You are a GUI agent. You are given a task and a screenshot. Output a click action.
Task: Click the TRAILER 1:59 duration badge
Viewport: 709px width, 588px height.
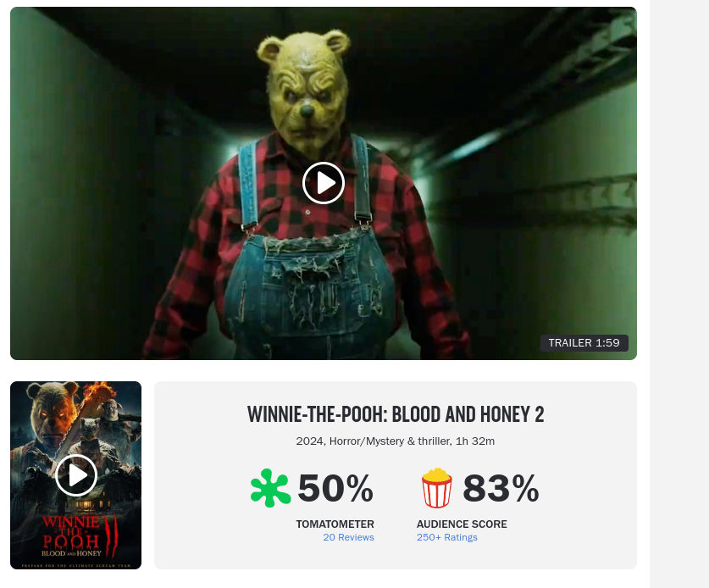coord(584,343)
